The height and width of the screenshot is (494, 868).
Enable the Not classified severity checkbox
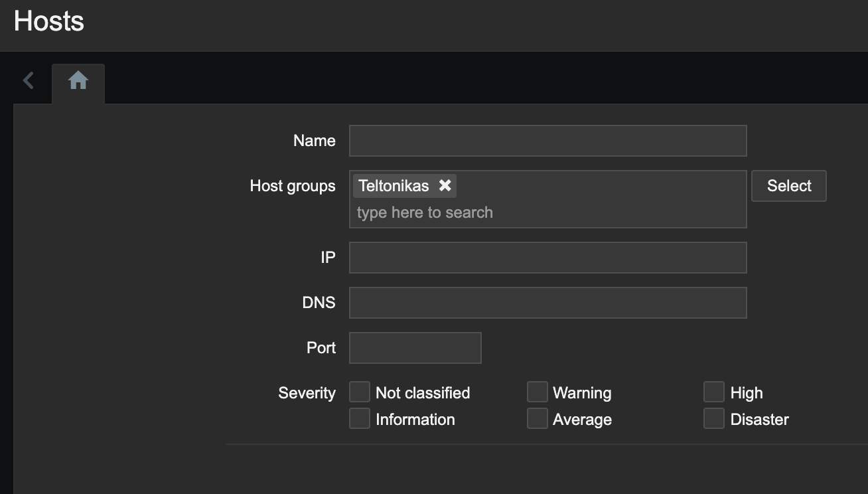[360, 392]
